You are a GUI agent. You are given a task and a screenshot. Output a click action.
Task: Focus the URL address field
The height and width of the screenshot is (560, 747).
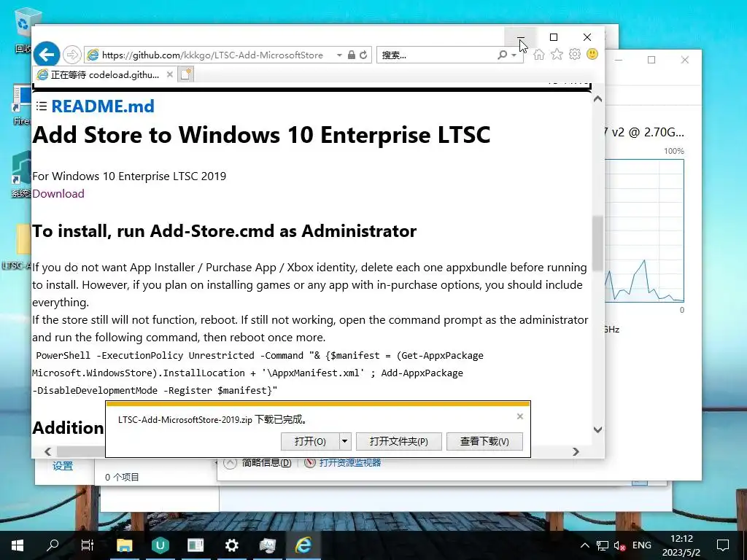(212, 55)
